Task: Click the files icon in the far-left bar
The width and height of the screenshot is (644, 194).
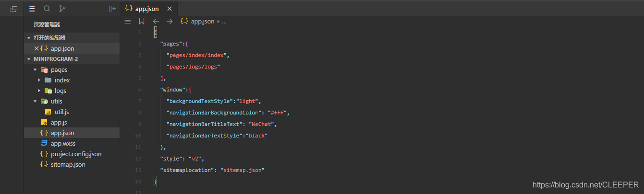Action: (x=13, y=9)
